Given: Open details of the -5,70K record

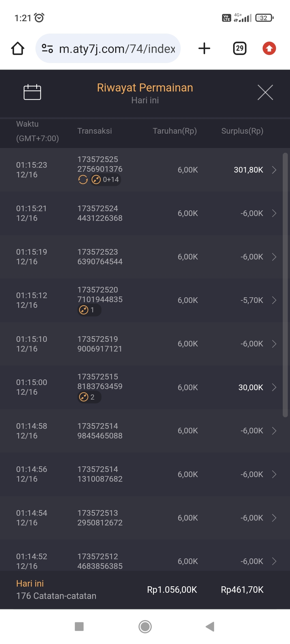Looking at the screenshot, I should tap(274, 300).
